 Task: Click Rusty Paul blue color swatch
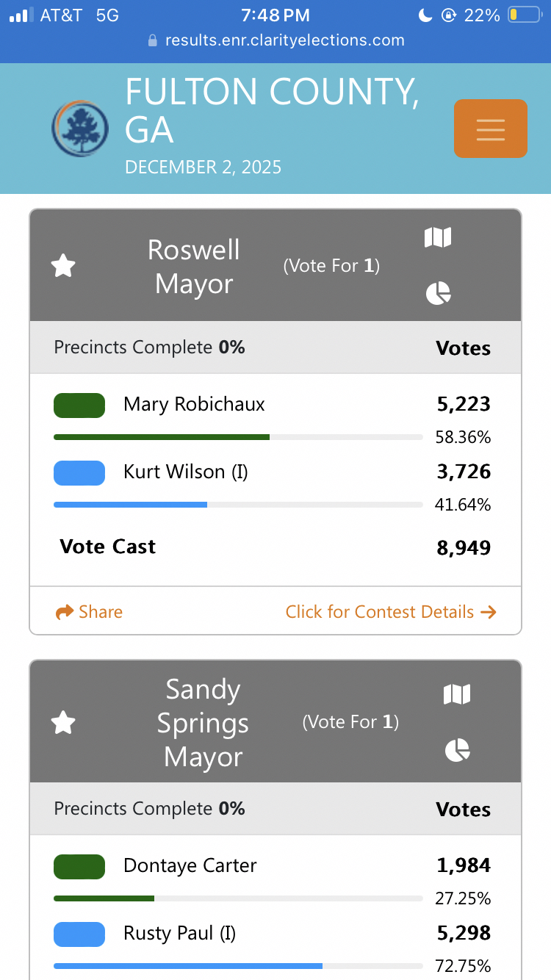coord(79,934)
